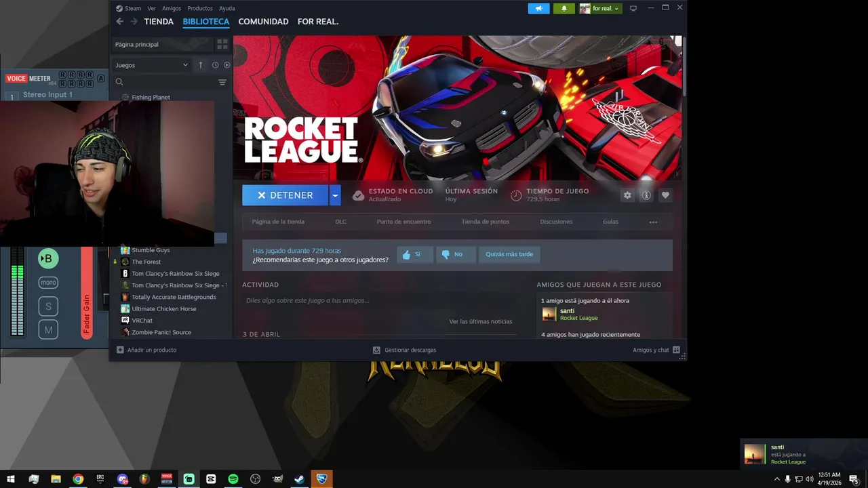Open the Amigos menu
This screenshot has height=488, width=868.
tap(172, 8)
